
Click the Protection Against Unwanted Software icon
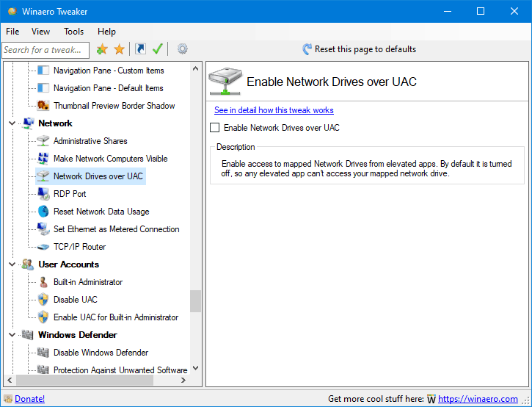pyautogui.click(x=43, y=370)
